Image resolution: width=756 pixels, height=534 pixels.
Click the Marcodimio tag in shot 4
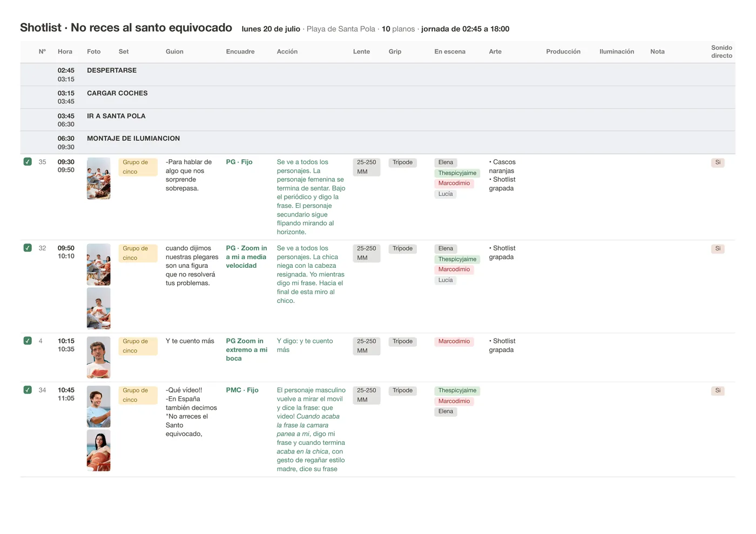(x=454, y=341)
